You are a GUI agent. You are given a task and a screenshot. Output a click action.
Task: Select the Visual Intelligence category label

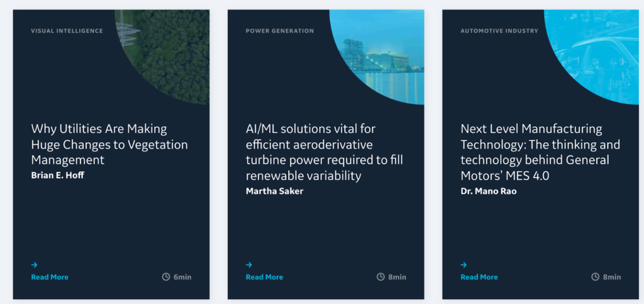pyautogui.click(x=67, y=31)
